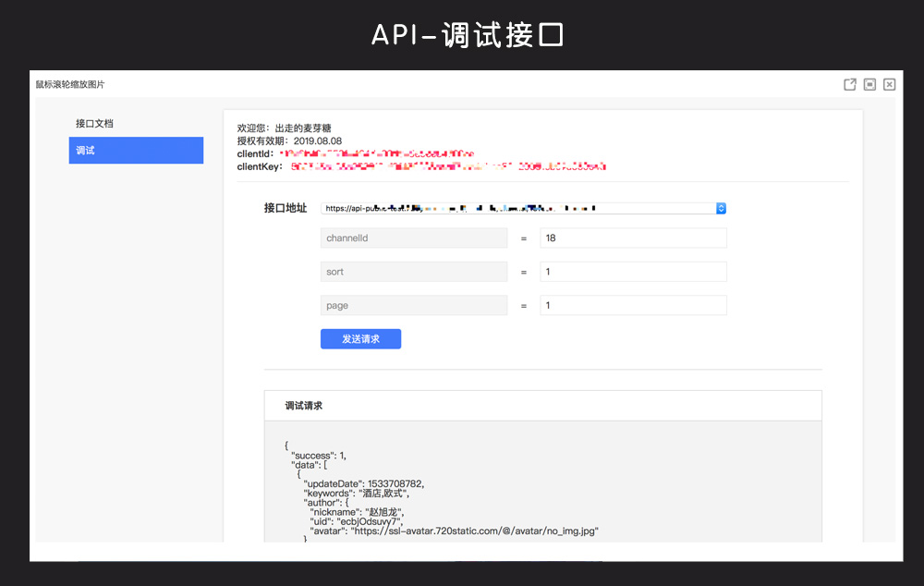Select the 调试 sidebar tab

[136, 150]
